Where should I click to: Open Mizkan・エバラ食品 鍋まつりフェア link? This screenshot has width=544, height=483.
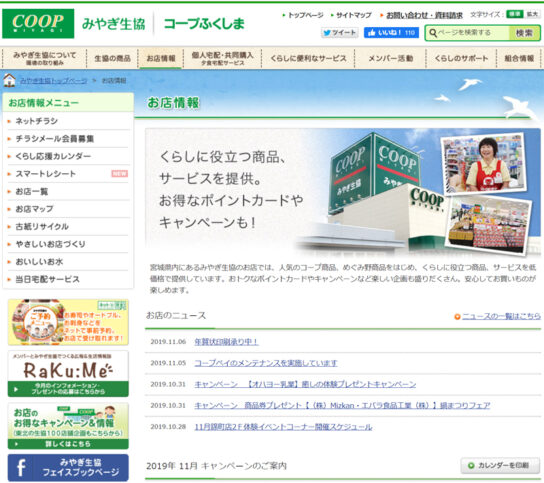342,405
